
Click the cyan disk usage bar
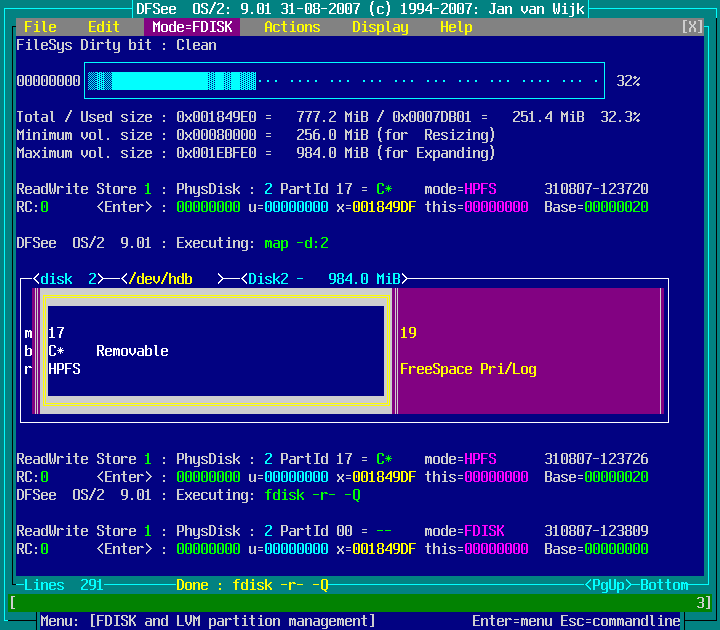tap(344, 81)
